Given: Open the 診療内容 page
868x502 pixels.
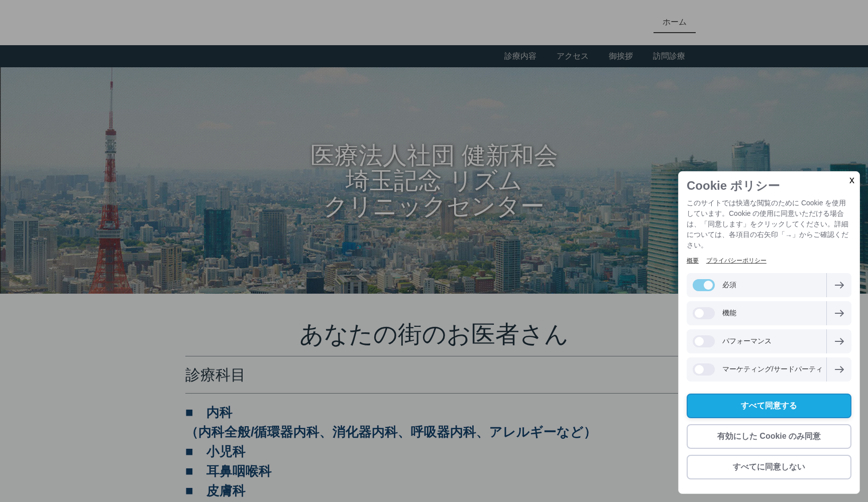Looking at the screenshot, I should [x=520, y=56].
